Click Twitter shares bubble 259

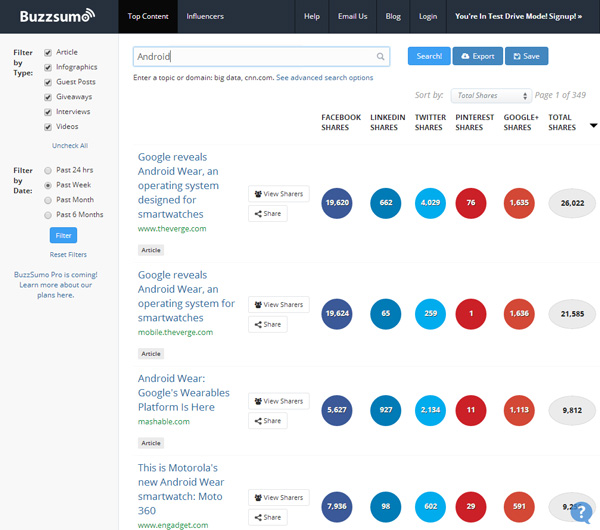click(x=430, y=314)
